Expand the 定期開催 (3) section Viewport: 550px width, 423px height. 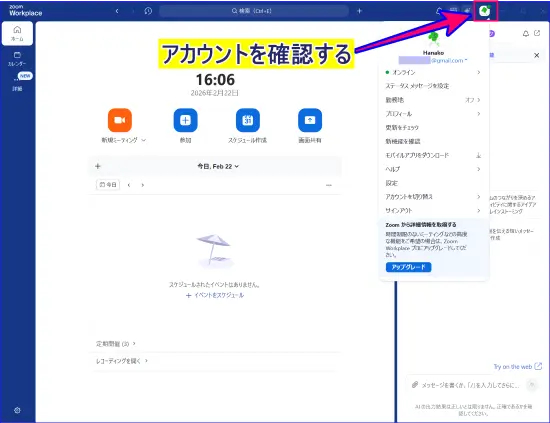click(116, 344)
